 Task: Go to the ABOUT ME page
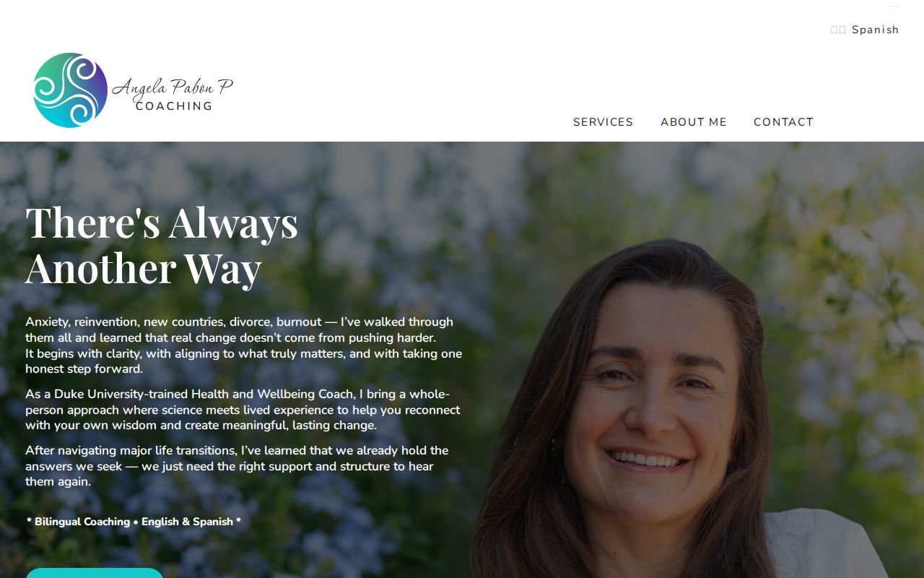click(x=693, y=122)
